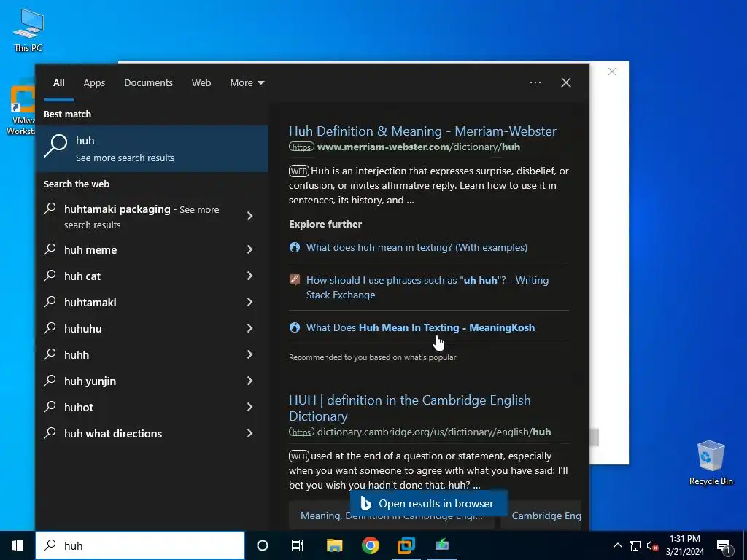Image resolution: width=747 pixels, height=560 pixels.
Task: Open Task View from the taskbar
Action: (298, 545)
